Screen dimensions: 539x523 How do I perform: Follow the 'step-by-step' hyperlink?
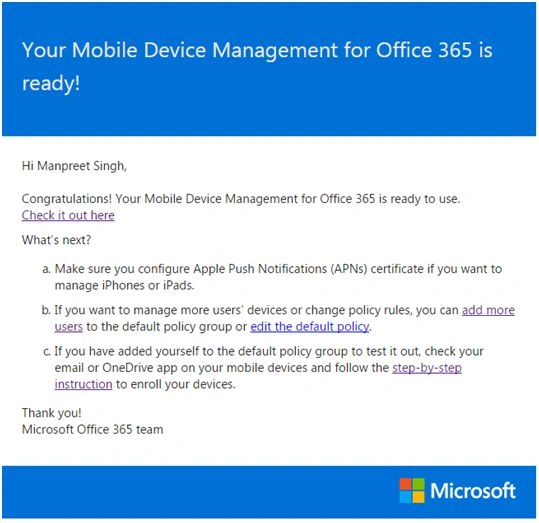tap(427, 368)
